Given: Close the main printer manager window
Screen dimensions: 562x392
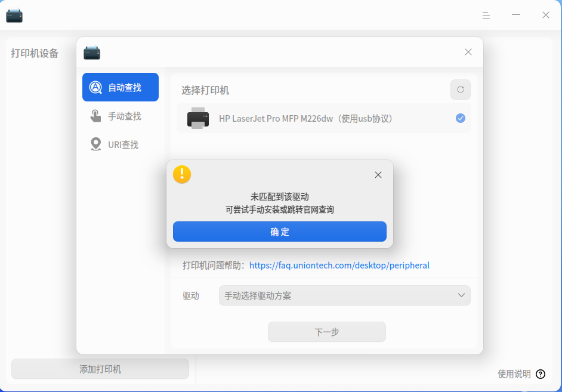Looking at the screenshot, I should [545, 15].
